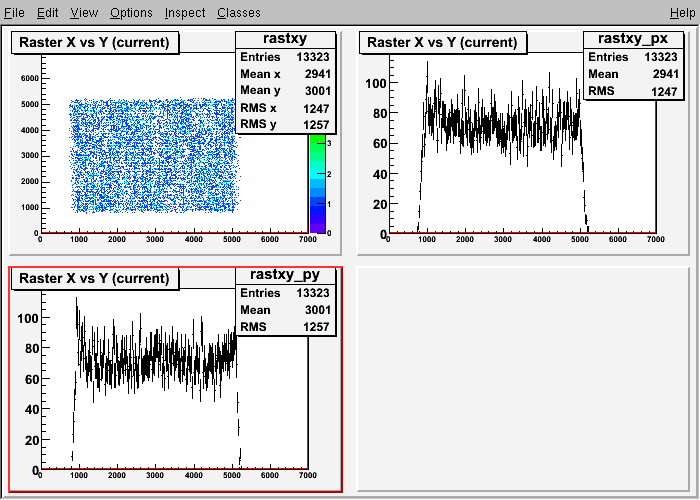Open the File menu

14,12
